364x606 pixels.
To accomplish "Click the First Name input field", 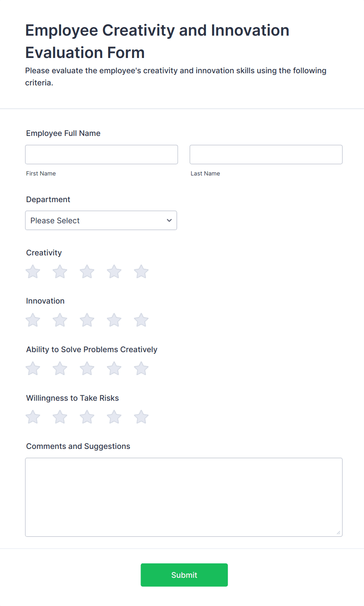I will tap(101, 155).
